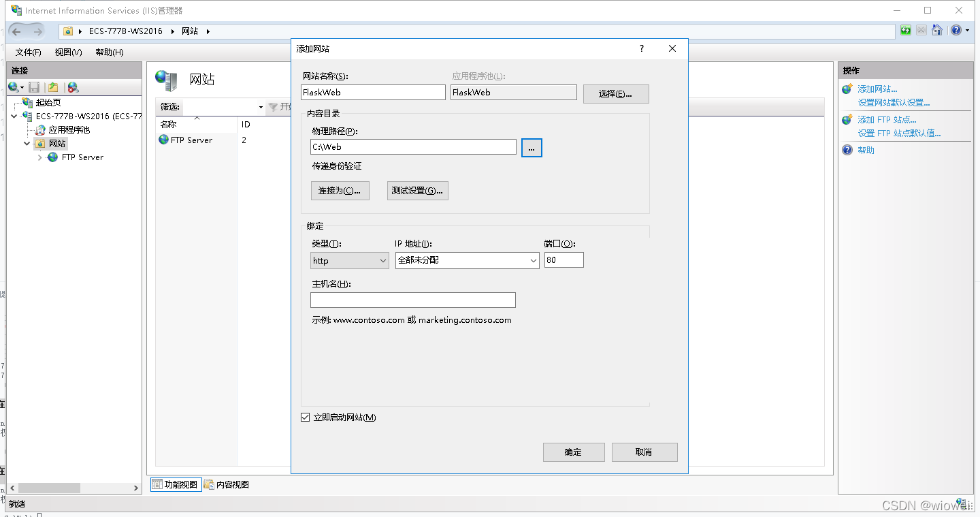Click the 选择 application pool button
This screenshot has width=980, height=517.
pyautogui.click(x=615, y=93)
